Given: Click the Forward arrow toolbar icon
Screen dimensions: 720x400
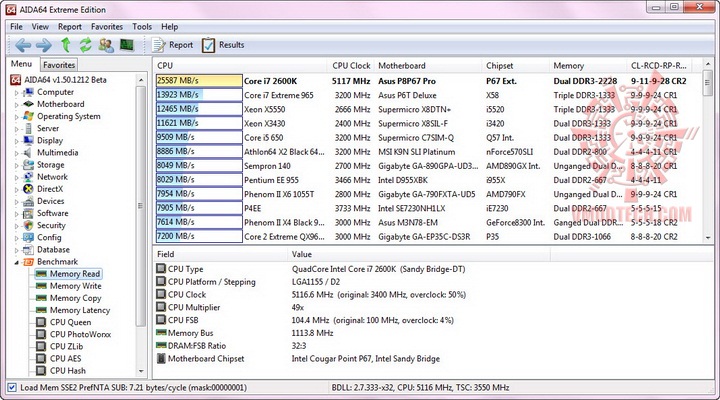Looking at the screenshot, I should click(x=44, y=45).
